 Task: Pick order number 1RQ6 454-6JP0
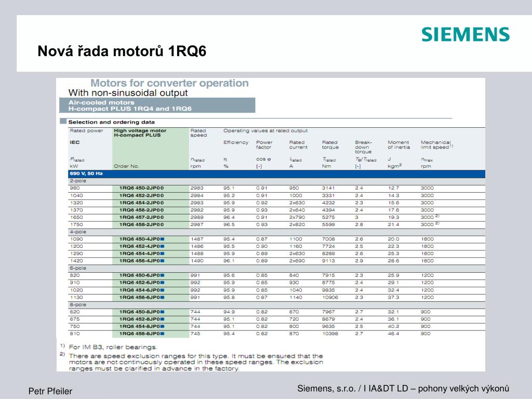[x=142, y=290]
